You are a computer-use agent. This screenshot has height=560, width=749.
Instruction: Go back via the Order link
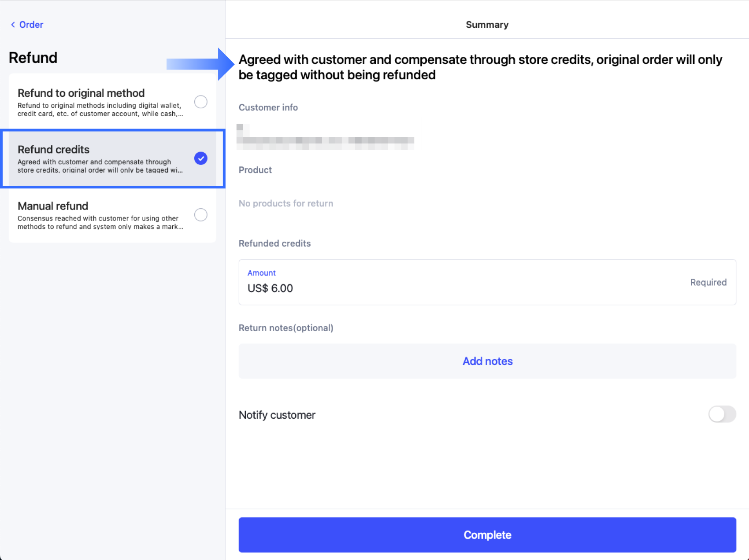pyautogui.click(x=31, y=25)
